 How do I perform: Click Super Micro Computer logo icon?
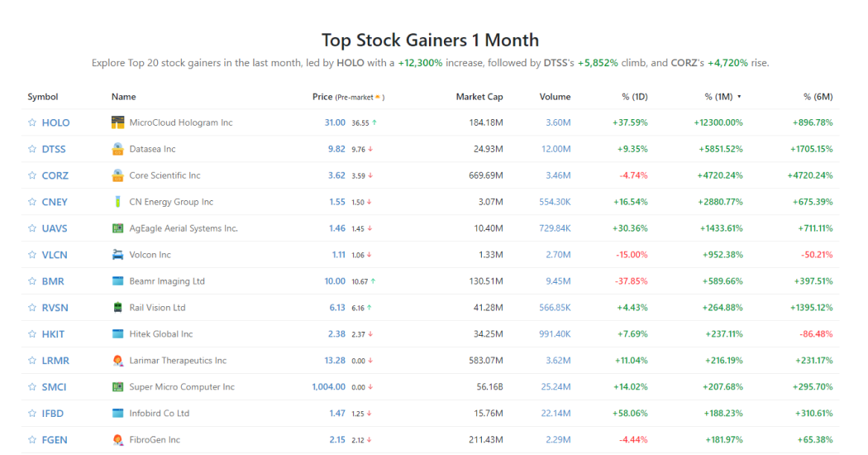click(x=117, y=387)
